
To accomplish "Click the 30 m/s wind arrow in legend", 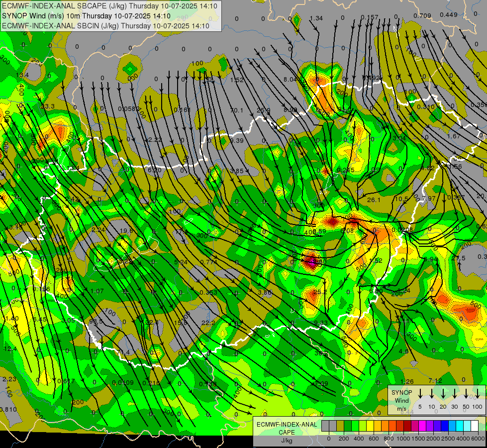I will click(x=454, y=393).
